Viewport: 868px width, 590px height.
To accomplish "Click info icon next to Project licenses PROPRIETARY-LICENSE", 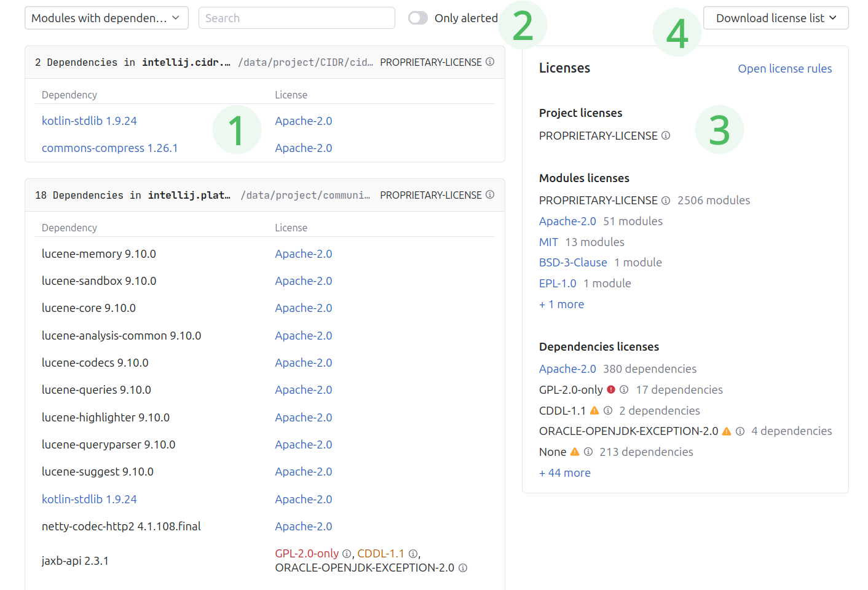I will pos(666,136).
